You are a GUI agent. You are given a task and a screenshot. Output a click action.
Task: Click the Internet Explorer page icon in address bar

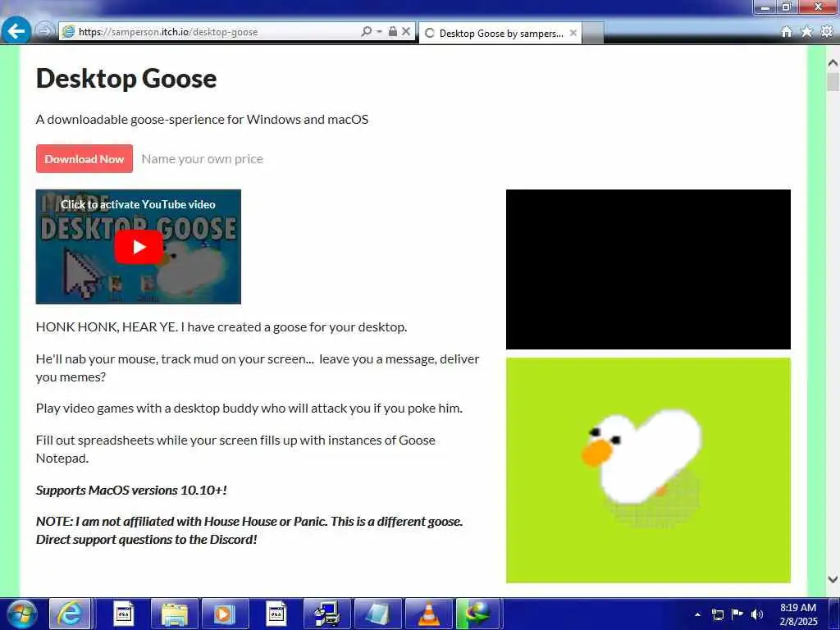tap(68, 32)
